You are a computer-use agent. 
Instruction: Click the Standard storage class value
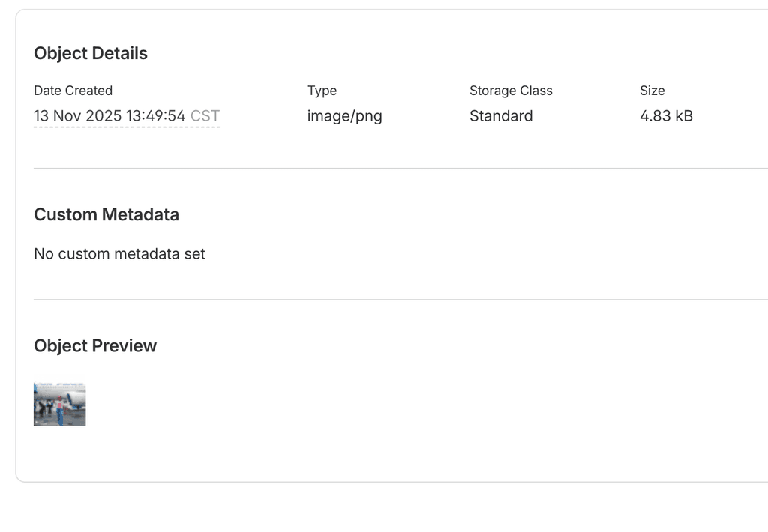pyautogui.click(x=501, y=116)
